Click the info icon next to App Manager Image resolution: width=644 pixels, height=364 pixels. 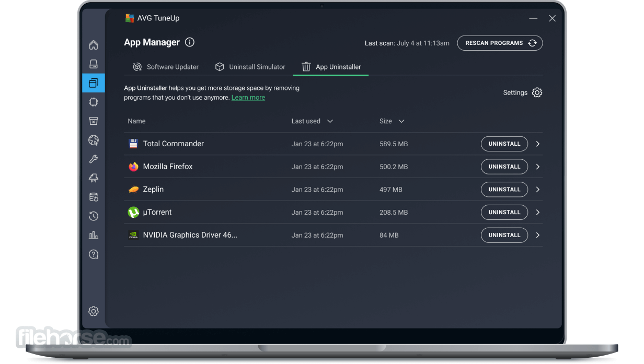coord(190,42)
